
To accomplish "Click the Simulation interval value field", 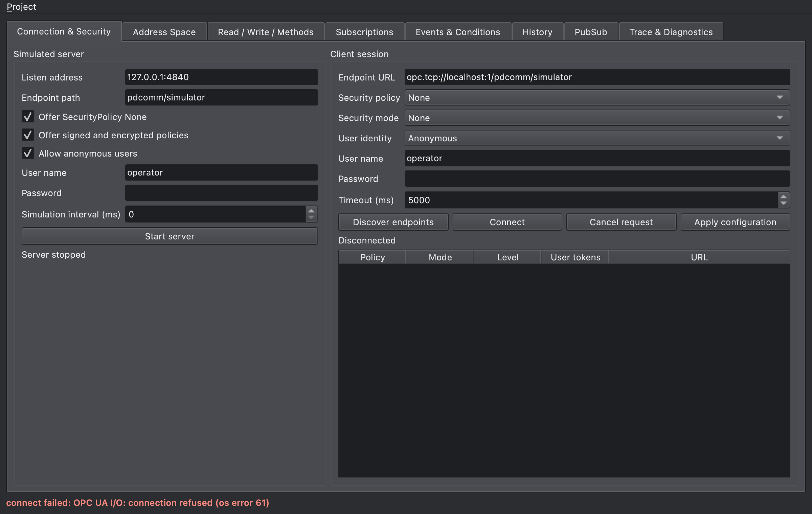I will pos(215,214).
